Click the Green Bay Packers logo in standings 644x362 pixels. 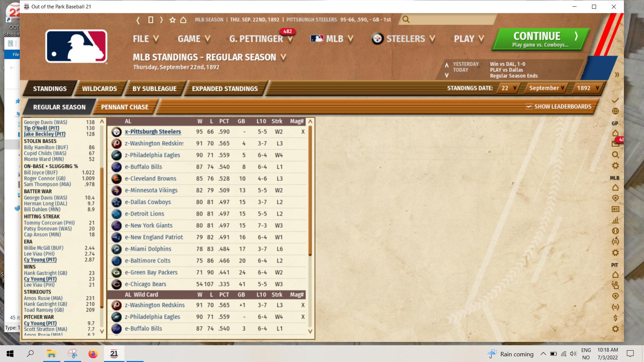116,272
